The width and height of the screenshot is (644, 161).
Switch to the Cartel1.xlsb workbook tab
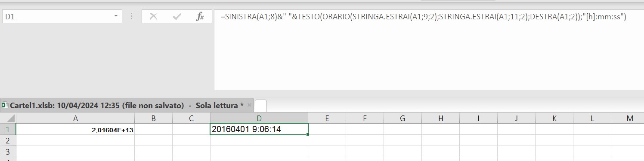pos(127,105)
